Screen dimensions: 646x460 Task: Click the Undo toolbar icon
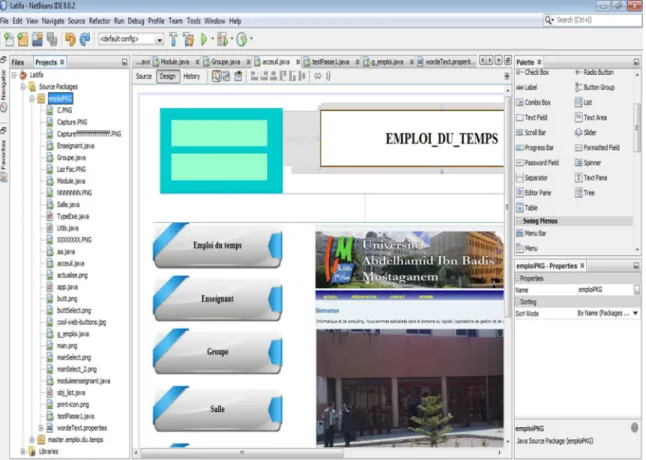point(70,39)
